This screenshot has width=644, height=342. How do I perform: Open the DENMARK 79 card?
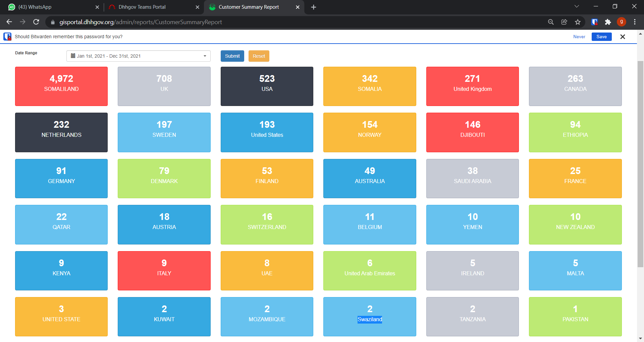click(x=164, y=178)
